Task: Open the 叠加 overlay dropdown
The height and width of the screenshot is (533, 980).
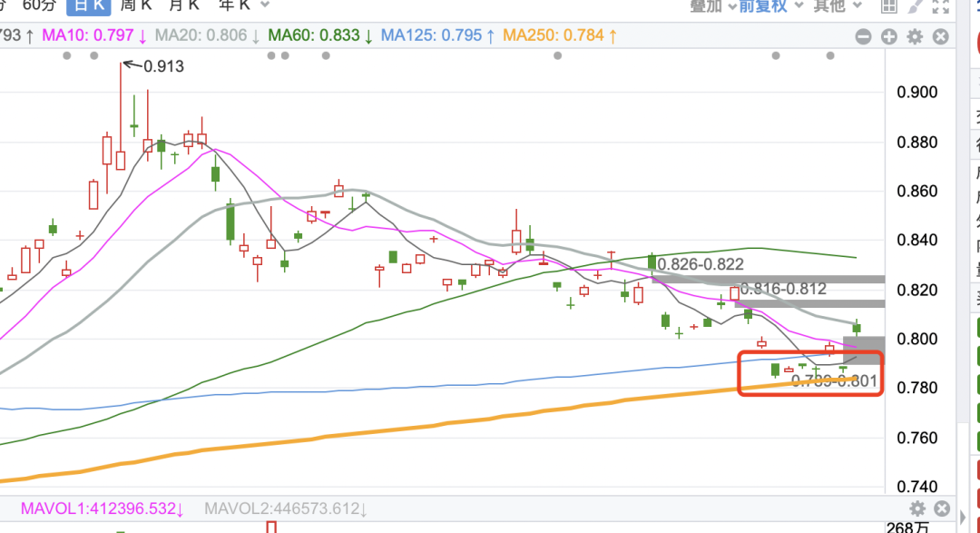Action: tap(713, 6)
